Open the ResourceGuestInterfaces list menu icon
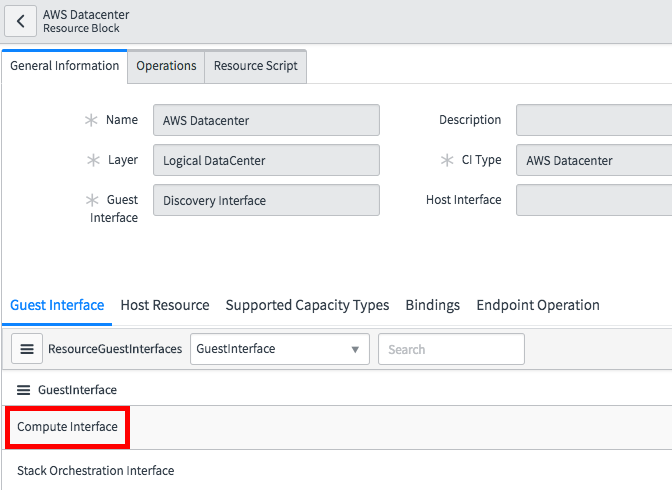The width and height of the screenshot is (672, 490). pyautogui.click(x=27, y=349)
